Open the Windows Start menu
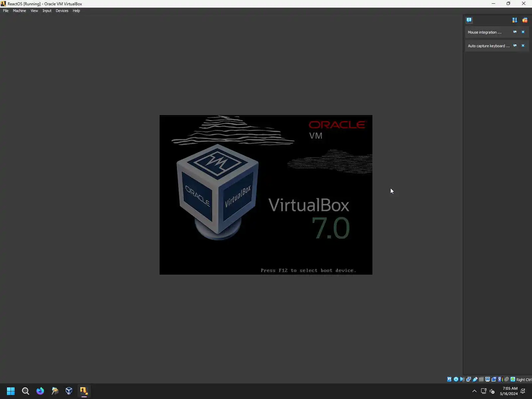The width and height of the screenshot is (532, 399). pos(11,391)
